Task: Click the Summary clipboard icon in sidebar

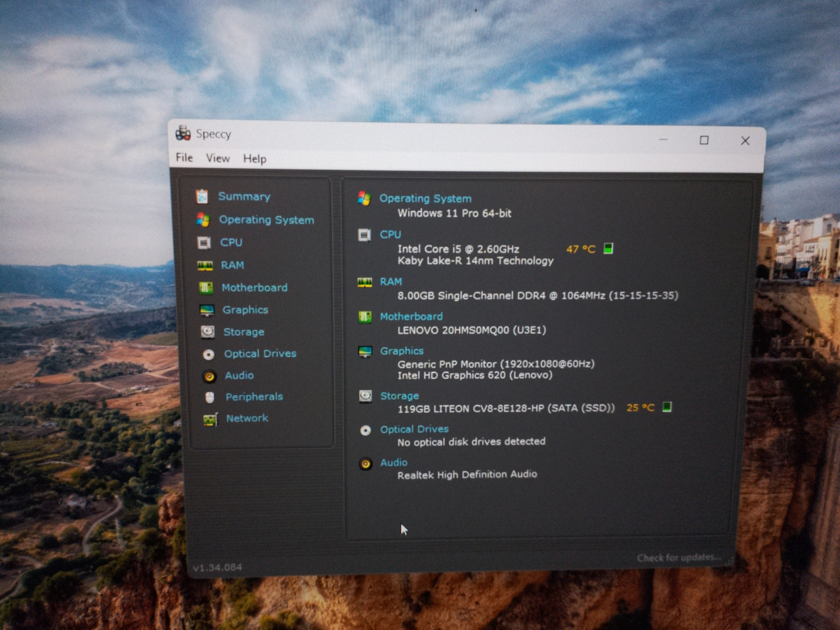Action: click(202, 196)
